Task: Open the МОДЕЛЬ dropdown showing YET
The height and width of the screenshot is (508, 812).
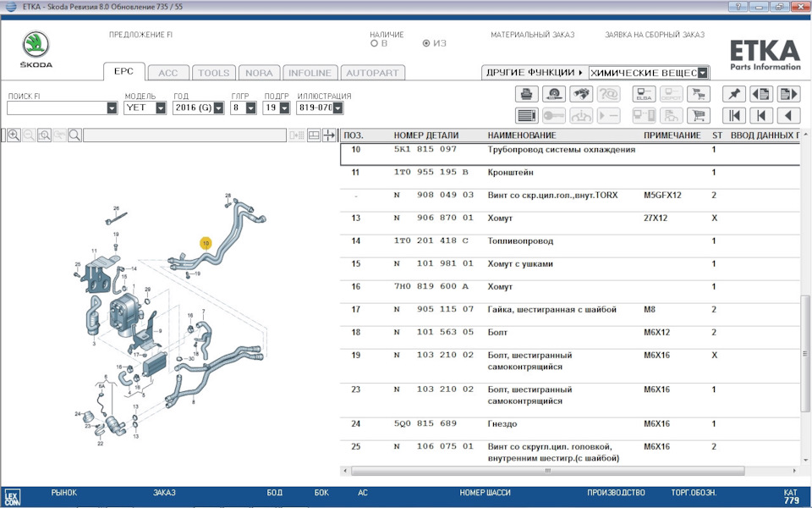Action: tap(161, 108)
